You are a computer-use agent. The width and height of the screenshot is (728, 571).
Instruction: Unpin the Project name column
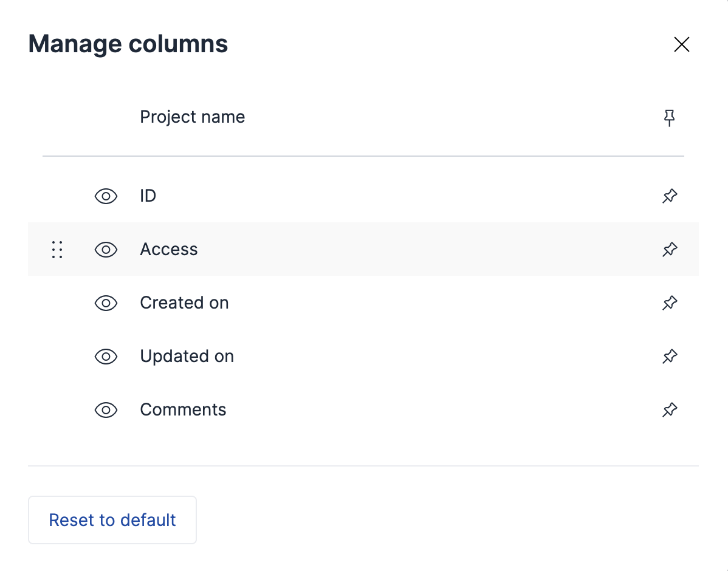click(669, 117)
